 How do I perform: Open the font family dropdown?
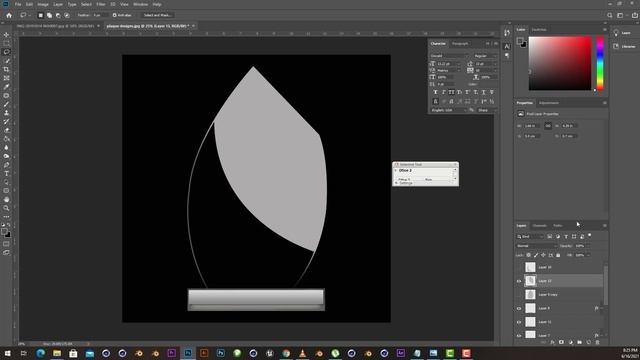(449, 56)
